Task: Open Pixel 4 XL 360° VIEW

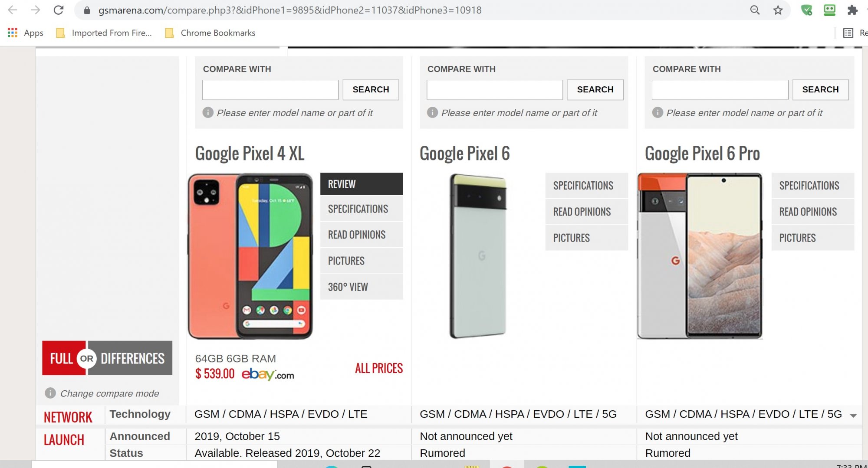Action: [x=362, y=287]
